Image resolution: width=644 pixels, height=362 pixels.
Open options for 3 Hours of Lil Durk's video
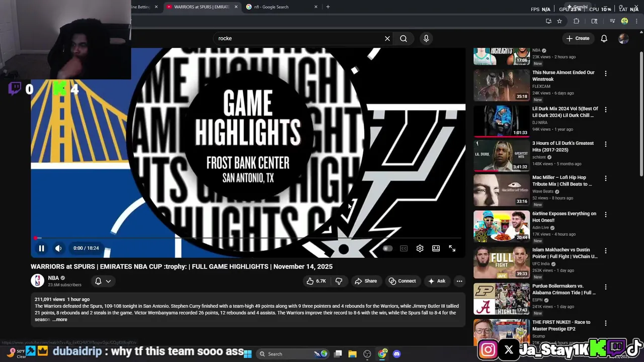pyautogui.click(x=605, y=144)
